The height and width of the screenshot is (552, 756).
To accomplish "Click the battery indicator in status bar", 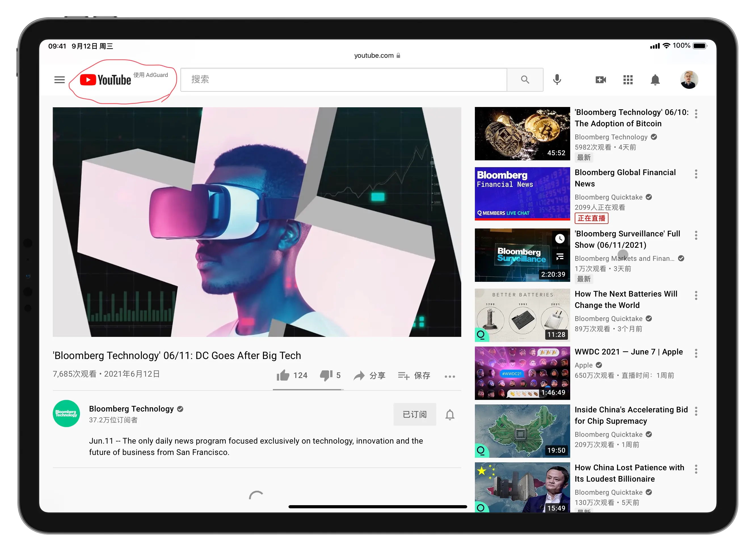I will coord(700,46).
